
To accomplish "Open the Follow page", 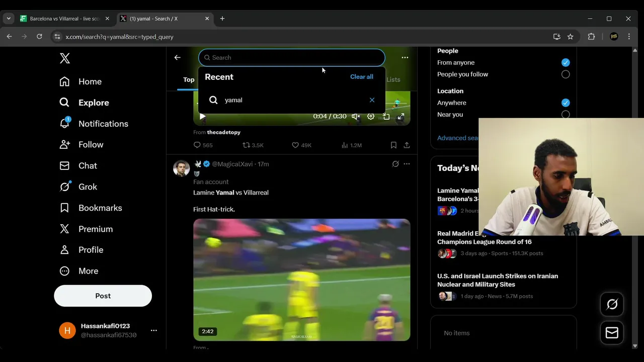I will click(82, 145).
